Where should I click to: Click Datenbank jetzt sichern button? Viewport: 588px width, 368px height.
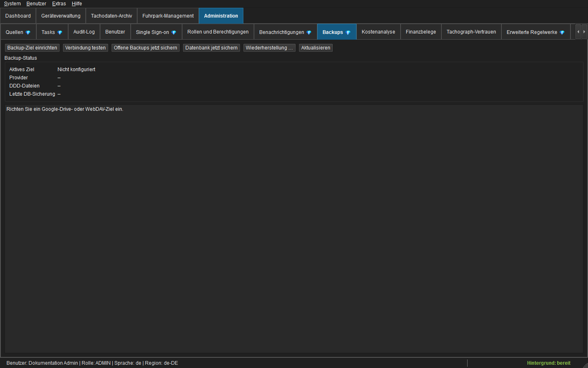[212, 48]
